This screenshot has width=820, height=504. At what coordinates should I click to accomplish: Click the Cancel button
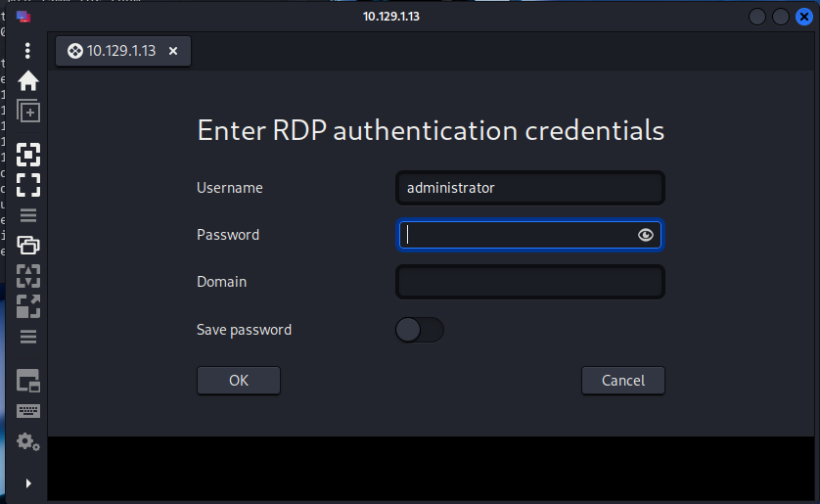[x=623, y=380]
